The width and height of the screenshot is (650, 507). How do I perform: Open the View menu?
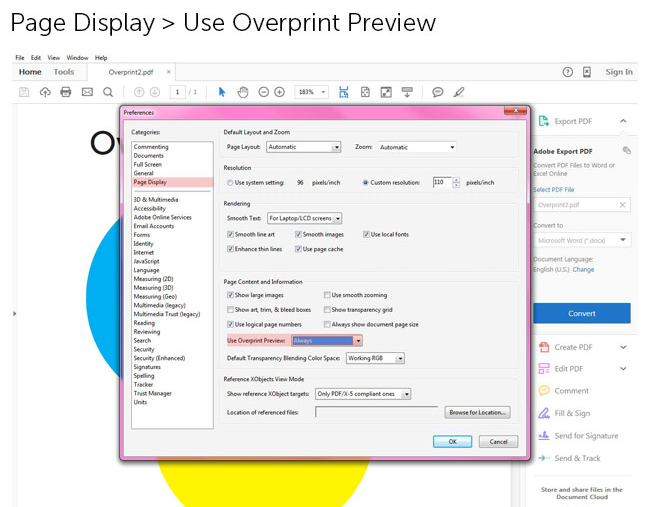[x=53, y=58]
